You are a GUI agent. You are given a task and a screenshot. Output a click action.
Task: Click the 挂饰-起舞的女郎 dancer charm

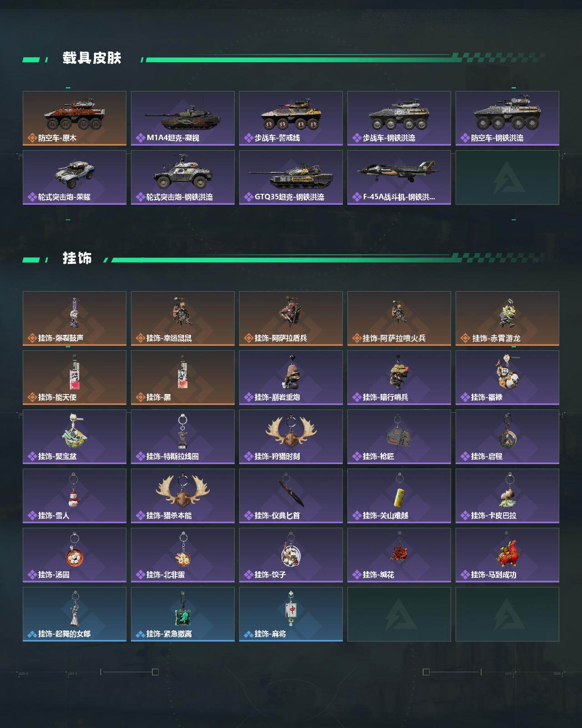coord(75,614)
